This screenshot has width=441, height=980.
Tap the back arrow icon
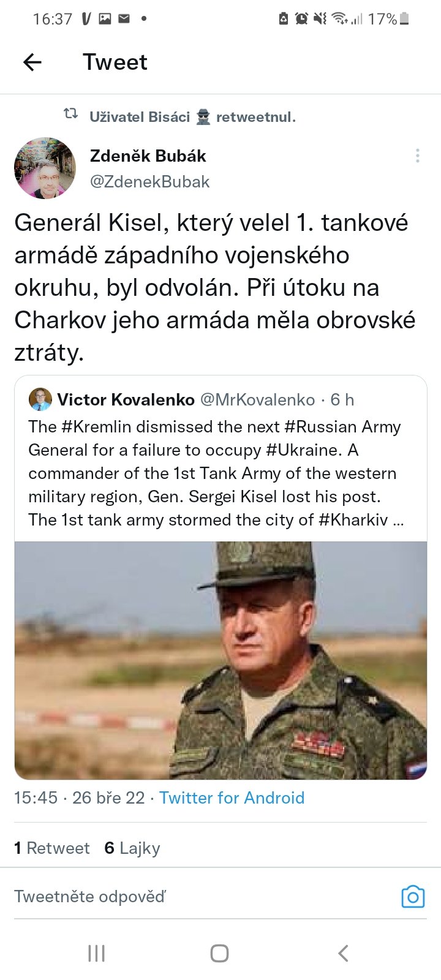pos(32,62)
